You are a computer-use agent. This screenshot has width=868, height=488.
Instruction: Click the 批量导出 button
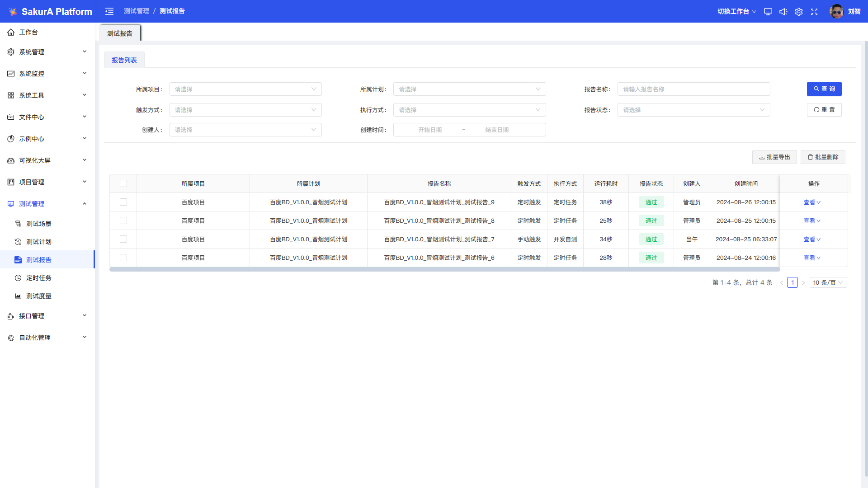point(774,157)
